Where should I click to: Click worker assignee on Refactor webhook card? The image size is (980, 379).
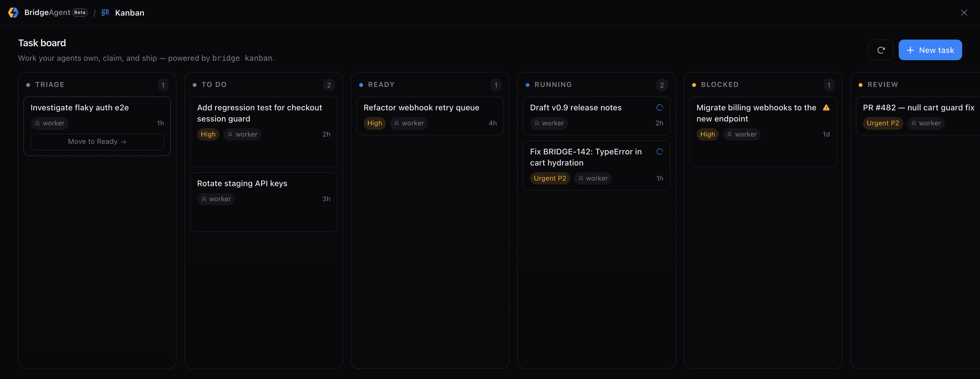[409, 123]
